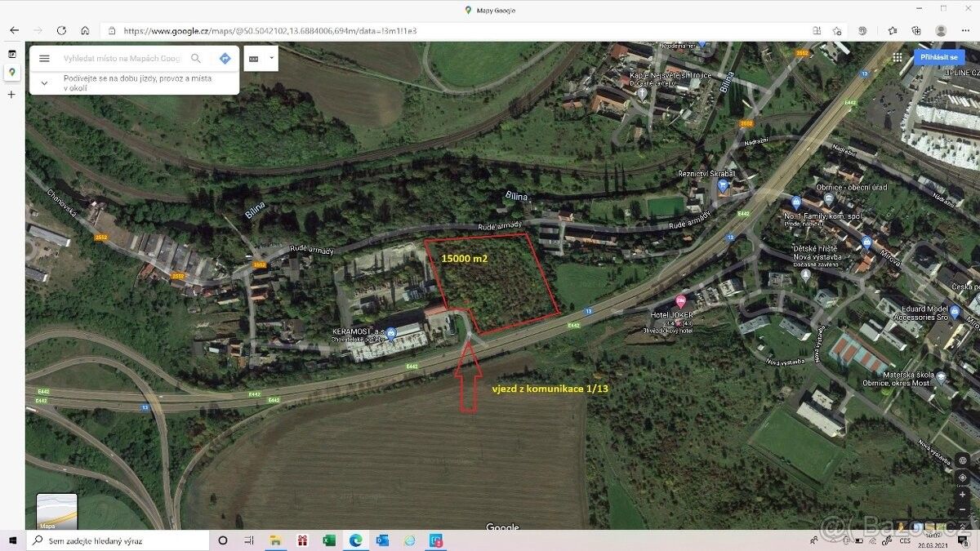Click the Řeznictví Skrabal place pin
The height and width of the screenshot is (551, 980).
tap(722, 185)
